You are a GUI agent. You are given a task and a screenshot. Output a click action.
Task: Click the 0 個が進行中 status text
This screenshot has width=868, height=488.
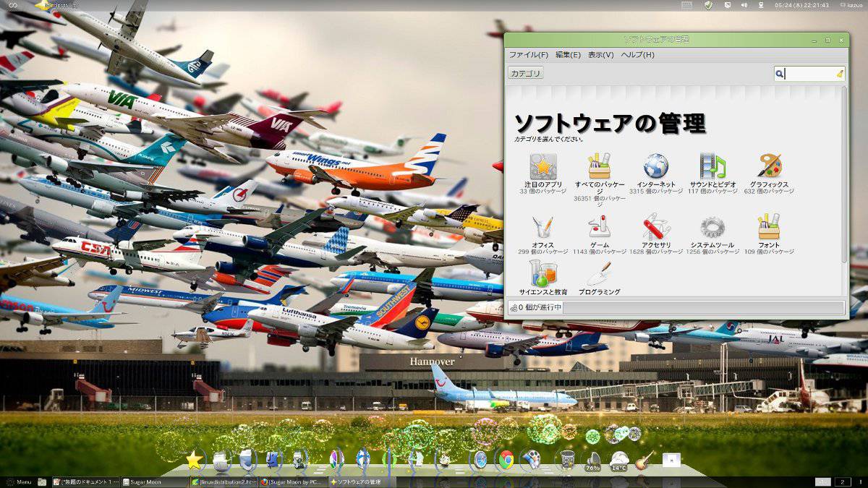pyautogui.click(x=540, y=307)
